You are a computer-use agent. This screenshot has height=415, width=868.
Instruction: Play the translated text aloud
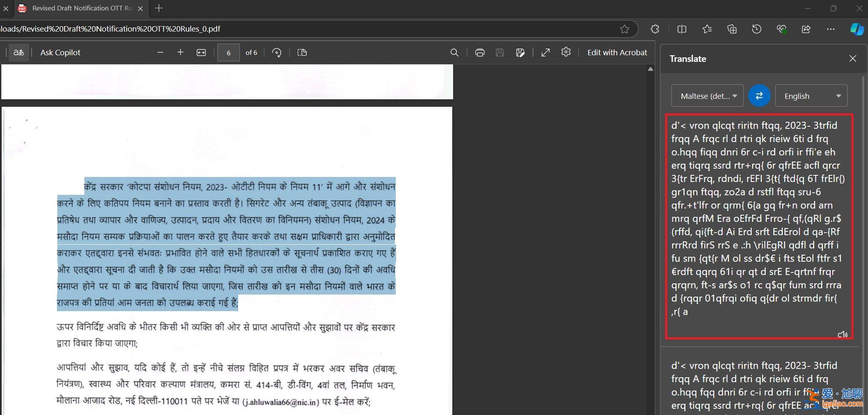(x=843, y=335)
